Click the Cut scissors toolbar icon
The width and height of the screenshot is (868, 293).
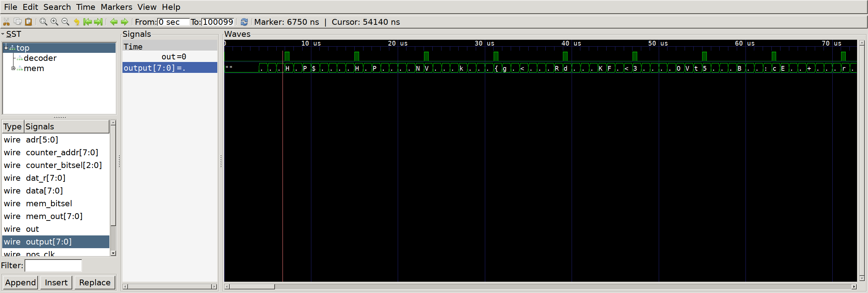[6, 22]
